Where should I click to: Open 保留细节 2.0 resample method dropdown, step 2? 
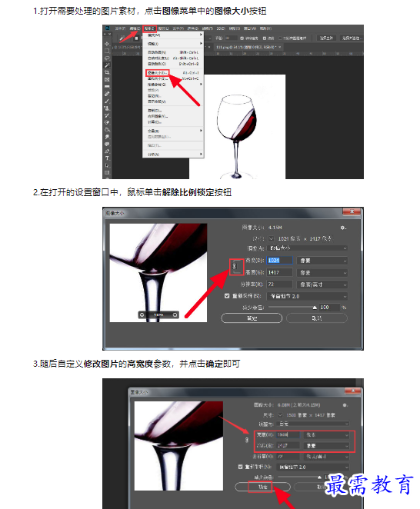point(307,296)
